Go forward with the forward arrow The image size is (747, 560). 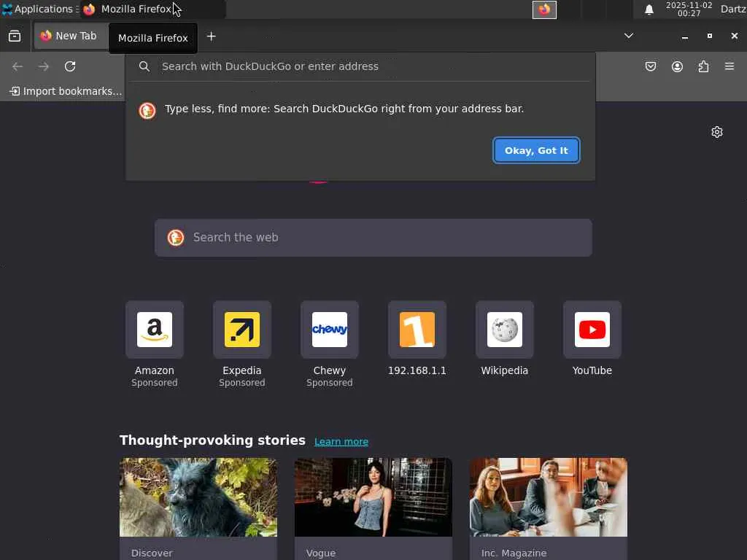44,66
